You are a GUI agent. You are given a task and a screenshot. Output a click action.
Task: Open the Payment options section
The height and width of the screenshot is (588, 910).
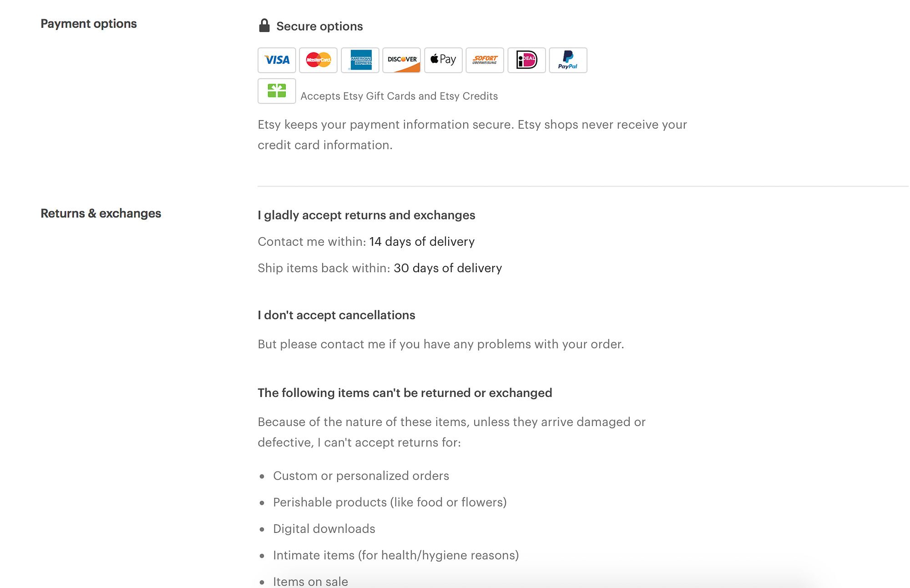[x=89, y=24]
